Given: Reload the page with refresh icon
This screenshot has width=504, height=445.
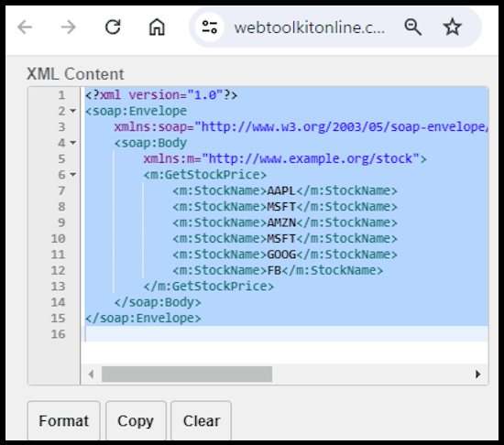Looking at the screenshot, I should pos(113,27).
